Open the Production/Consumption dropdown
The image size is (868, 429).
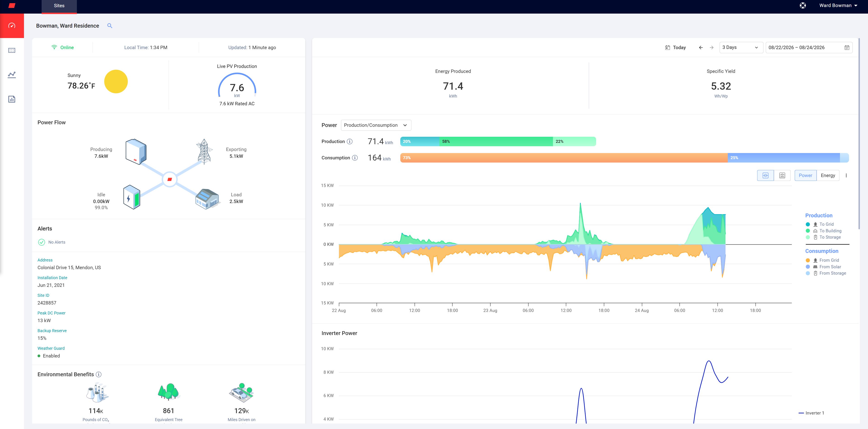(x=376, y=125)
